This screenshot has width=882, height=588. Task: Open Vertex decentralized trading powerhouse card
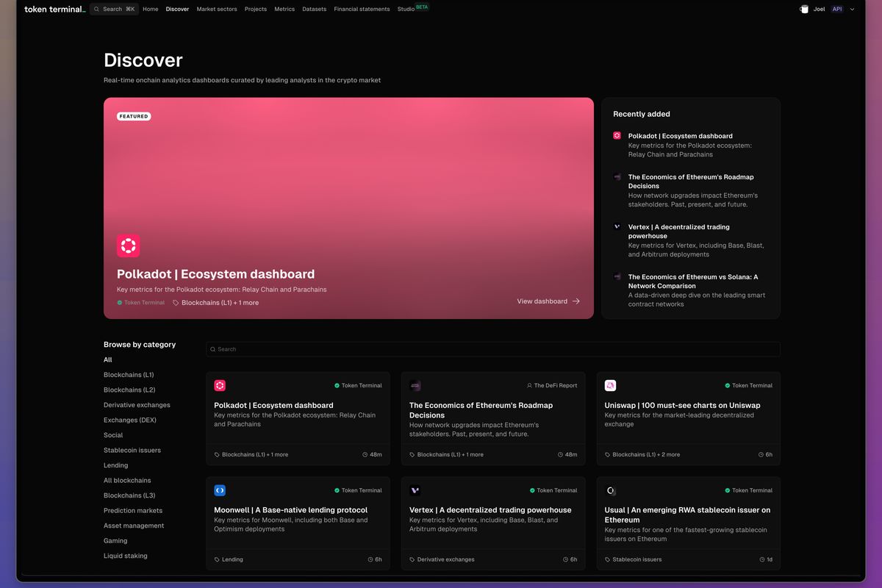490,510
